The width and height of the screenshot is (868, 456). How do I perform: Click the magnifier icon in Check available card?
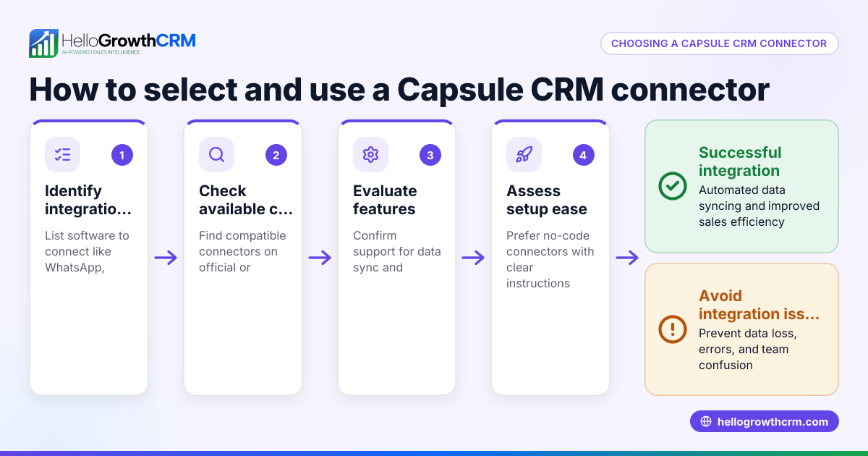[x=216, y=154]
